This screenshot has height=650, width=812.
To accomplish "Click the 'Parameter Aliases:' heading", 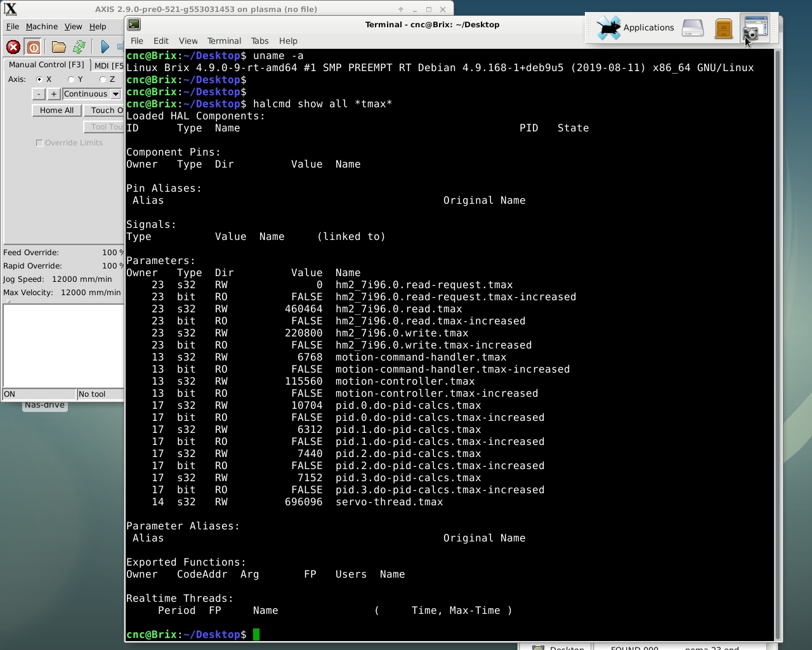I will tap(183, 526).
